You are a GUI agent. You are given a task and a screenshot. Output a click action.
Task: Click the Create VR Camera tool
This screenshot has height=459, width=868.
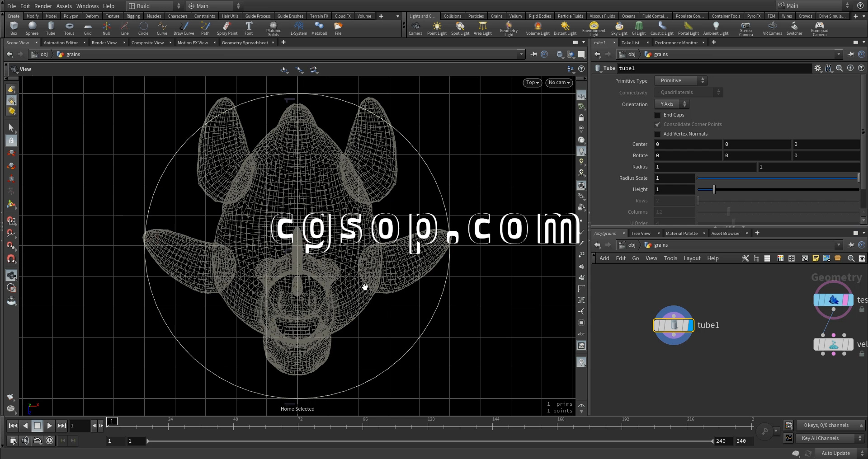click(x=772, y=28)
